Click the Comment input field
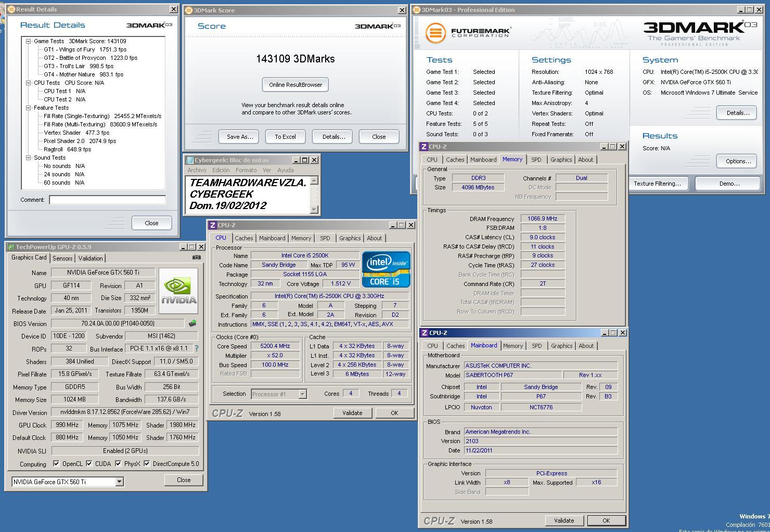The height and width of the screenshot is (532, 770). point(108,200)
